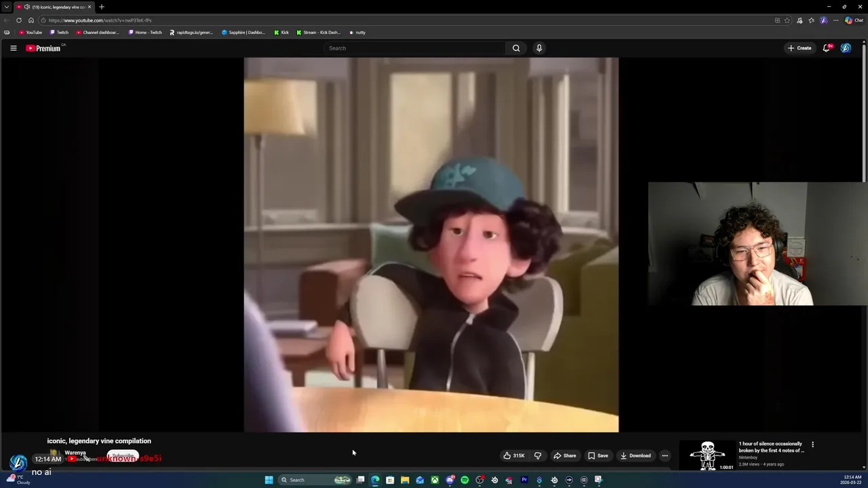The height and width of the screenshot is (488, 868).
Task: Open the 1 hour of silence thumbnail
Action: 707,455
